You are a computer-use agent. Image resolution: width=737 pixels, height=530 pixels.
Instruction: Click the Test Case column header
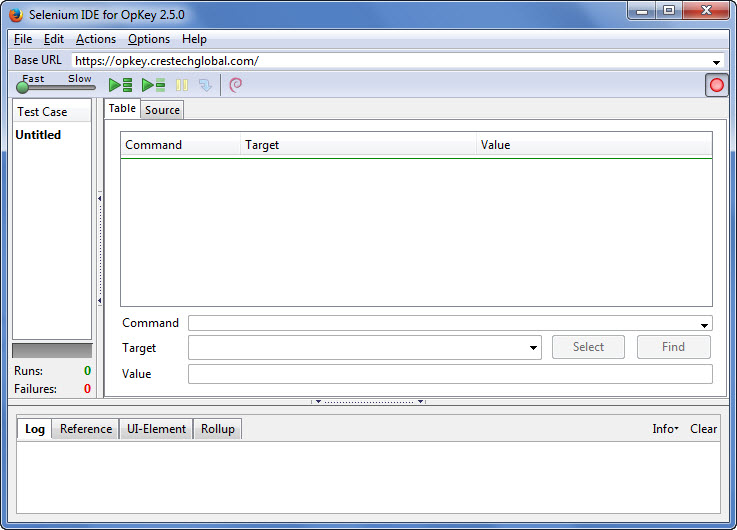pyautogui.click(x=52, y=112)
